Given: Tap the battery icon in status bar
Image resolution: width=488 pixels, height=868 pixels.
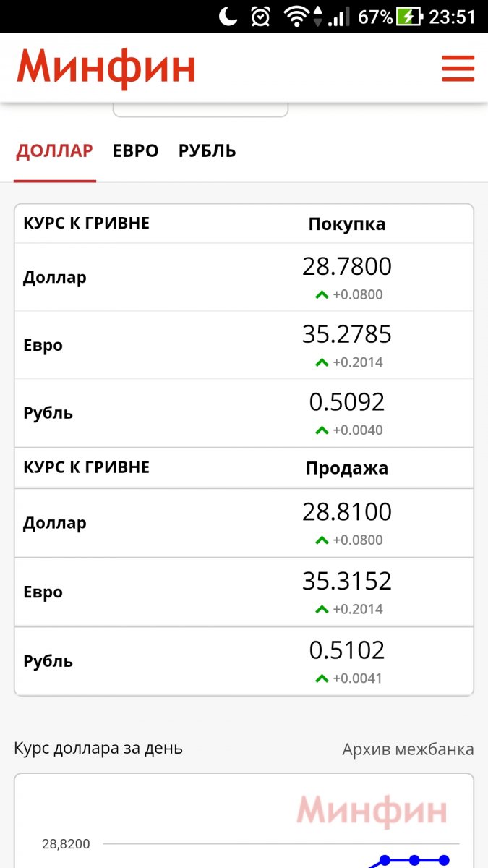Looking at the screenshot, I should [x=410, y=16].
